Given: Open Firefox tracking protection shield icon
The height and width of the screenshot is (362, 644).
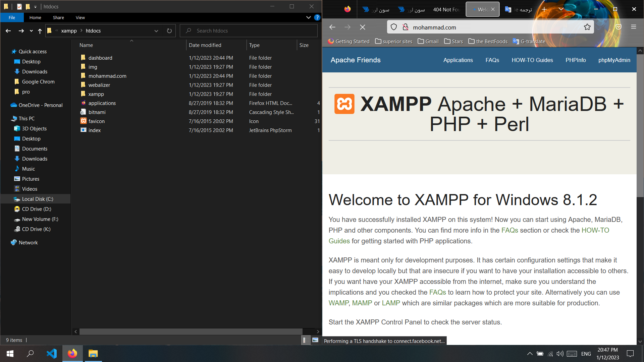Looking at the screenshot, I should coord(394,27).
